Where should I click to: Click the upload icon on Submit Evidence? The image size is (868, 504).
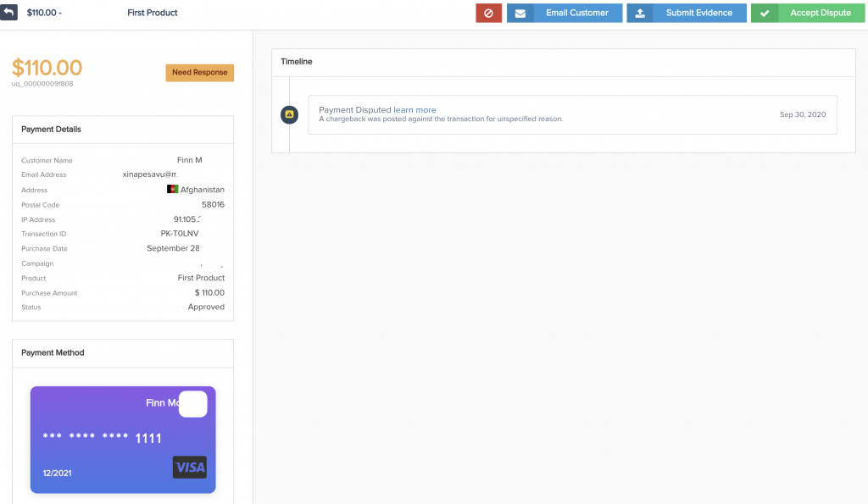click(640, 13)
